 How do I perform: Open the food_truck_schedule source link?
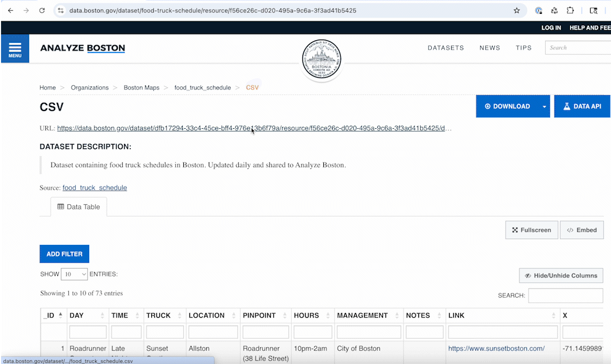(x=95, y=188)
